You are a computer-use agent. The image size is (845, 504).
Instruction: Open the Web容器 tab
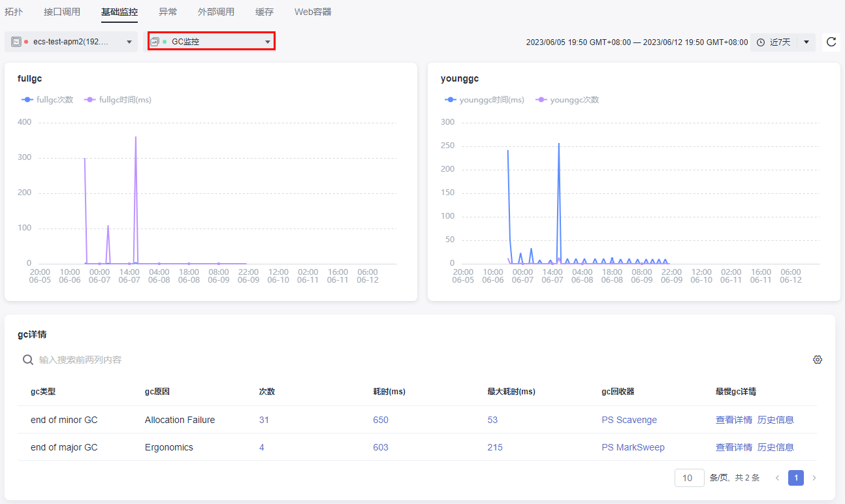point(313,12)
